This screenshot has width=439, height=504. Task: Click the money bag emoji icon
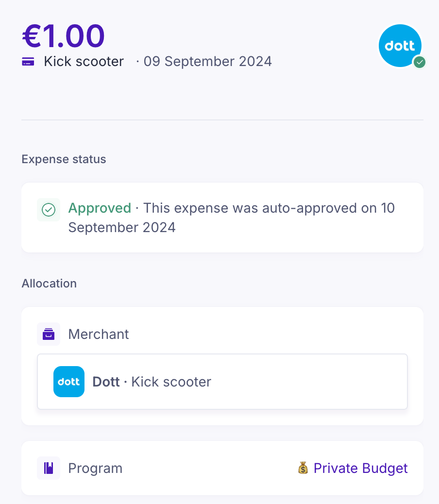click(x=303, y=468)
